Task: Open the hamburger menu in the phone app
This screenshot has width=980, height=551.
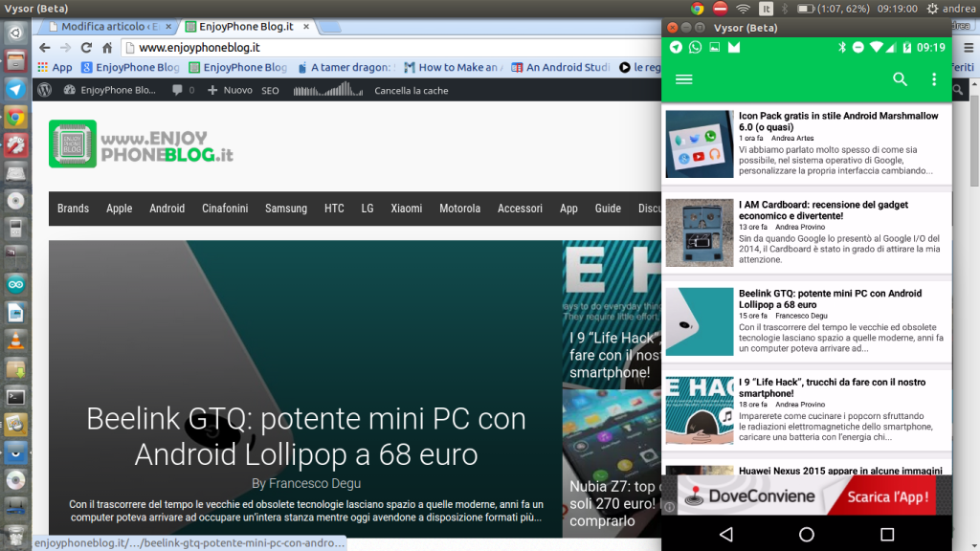Action: click(x=683, y=79)
